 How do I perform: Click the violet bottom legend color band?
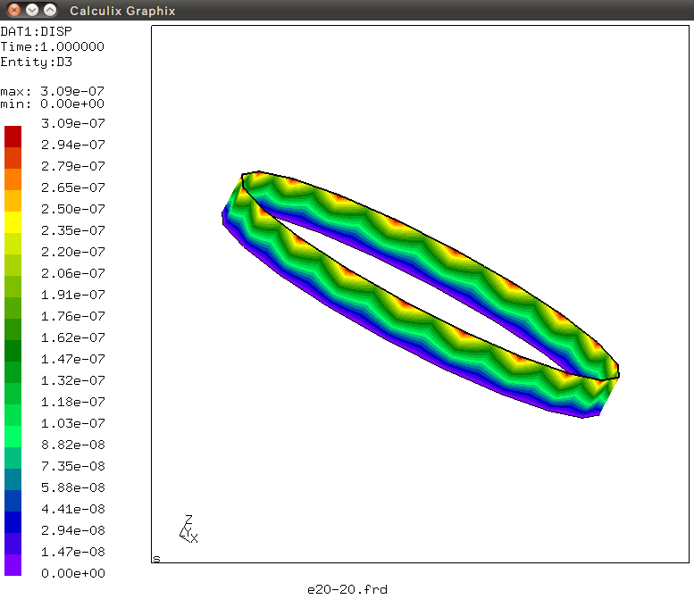point(13,565)
